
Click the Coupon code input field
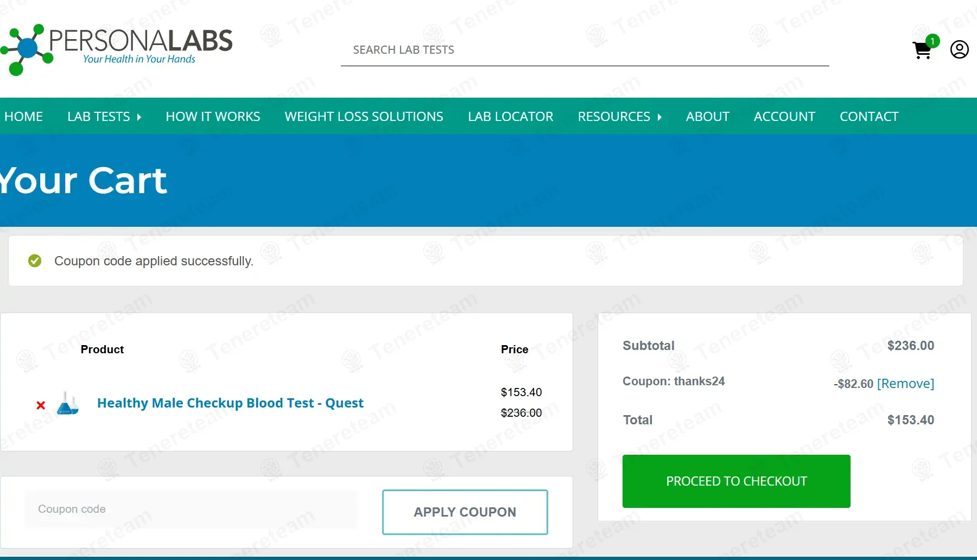click(191, 509)
